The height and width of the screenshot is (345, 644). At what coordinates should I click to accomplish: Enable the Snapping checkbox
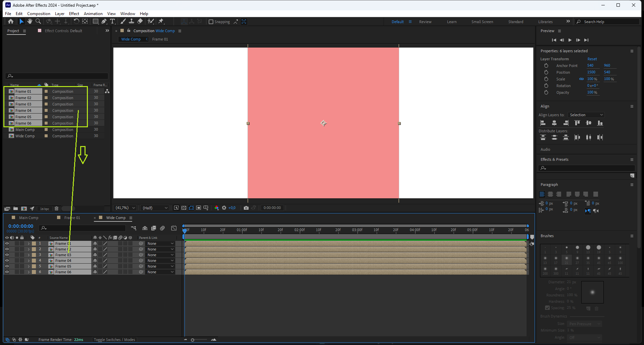[211, 22]
